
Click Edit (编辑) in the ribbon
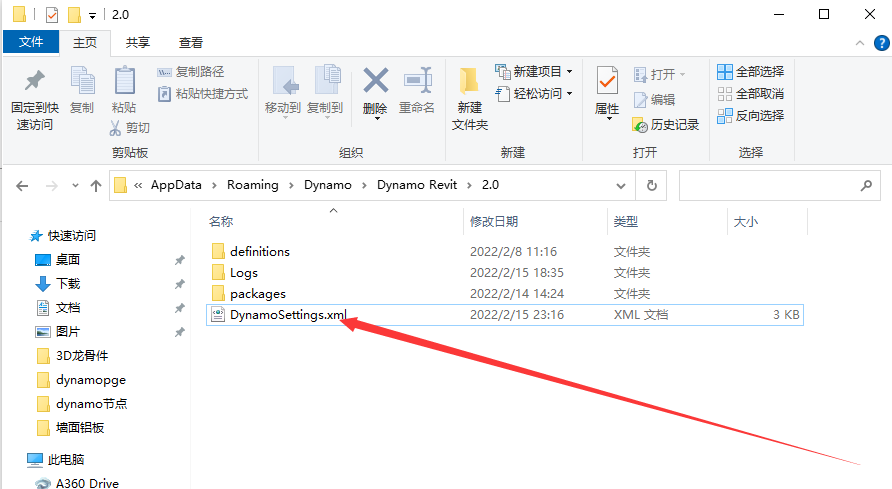click(x=655, y=100)
